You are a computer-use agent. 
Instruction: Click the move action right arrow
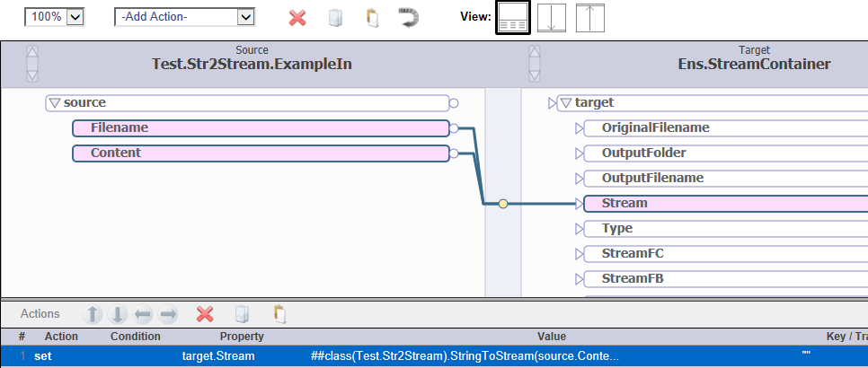pyautogui.click(x=168, y=315)
